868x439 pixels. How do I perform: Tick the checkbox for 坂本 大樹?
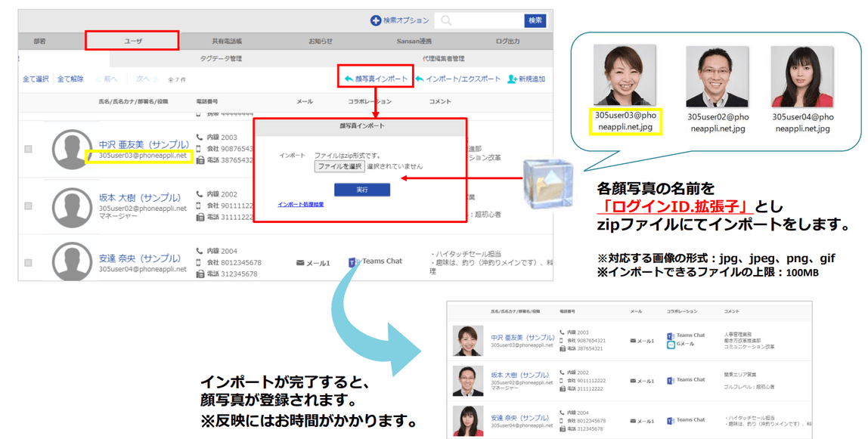point(28,206)
